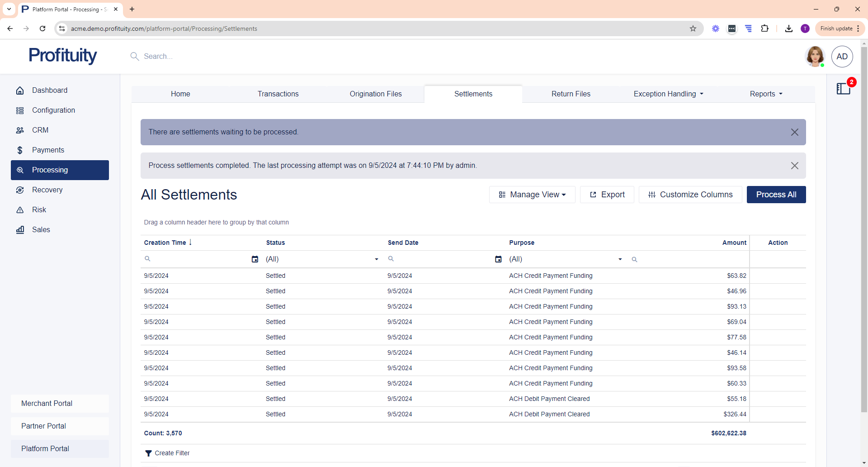
Task: Switch to the Transactions tab
Action: 278,94
